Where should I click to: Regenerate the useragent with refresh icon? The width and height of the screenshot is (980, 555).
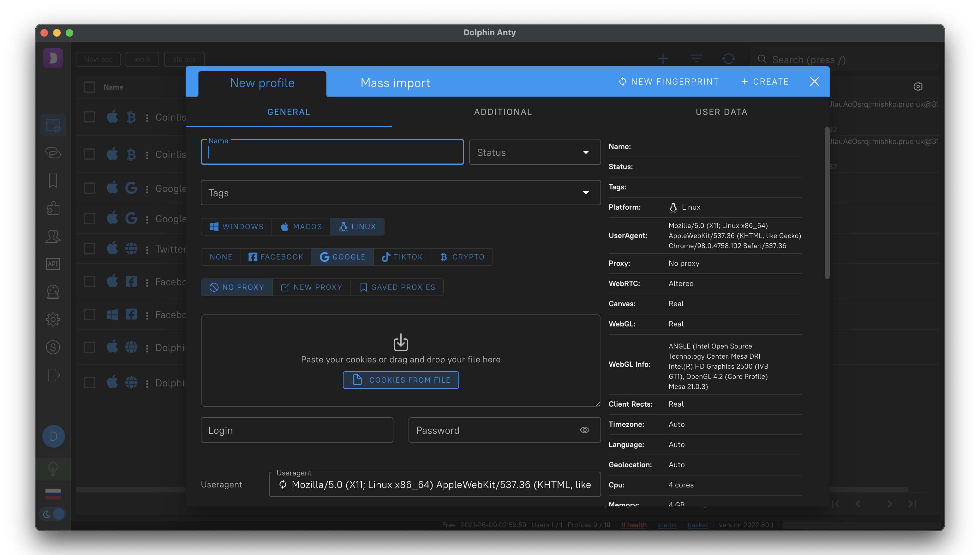(283, 484)
